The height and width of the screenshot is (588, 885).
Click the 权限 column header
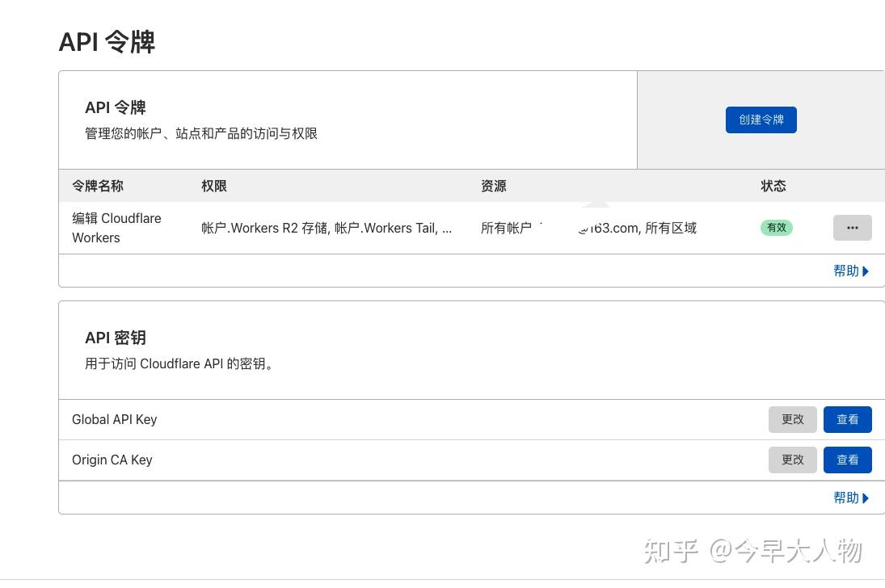click(213, 186)
